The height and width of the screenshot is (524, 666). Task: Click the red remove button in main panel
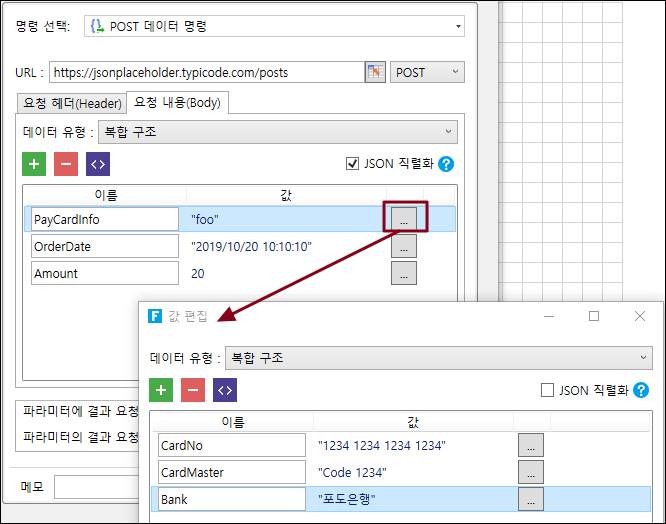pos(66,164)
